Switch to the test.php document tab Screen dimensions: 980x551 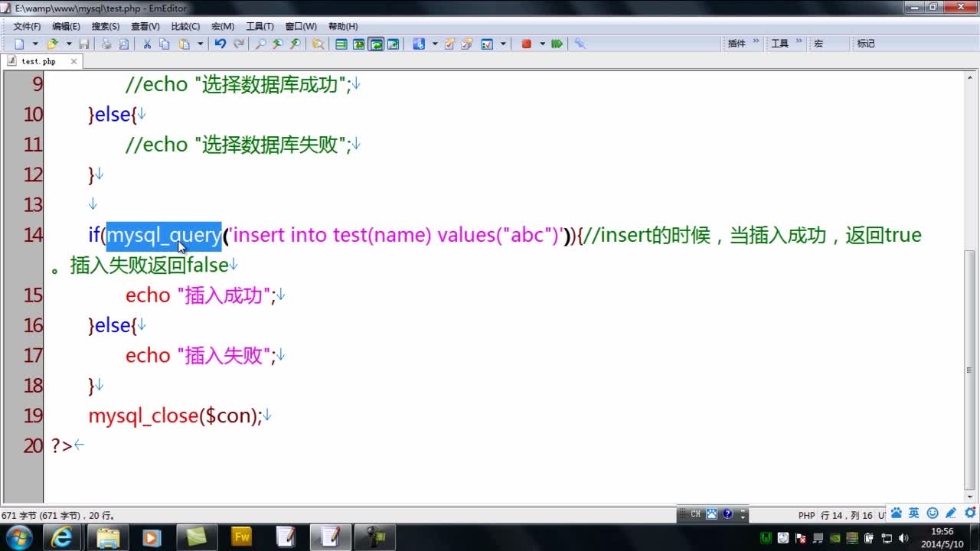(40, 61)
